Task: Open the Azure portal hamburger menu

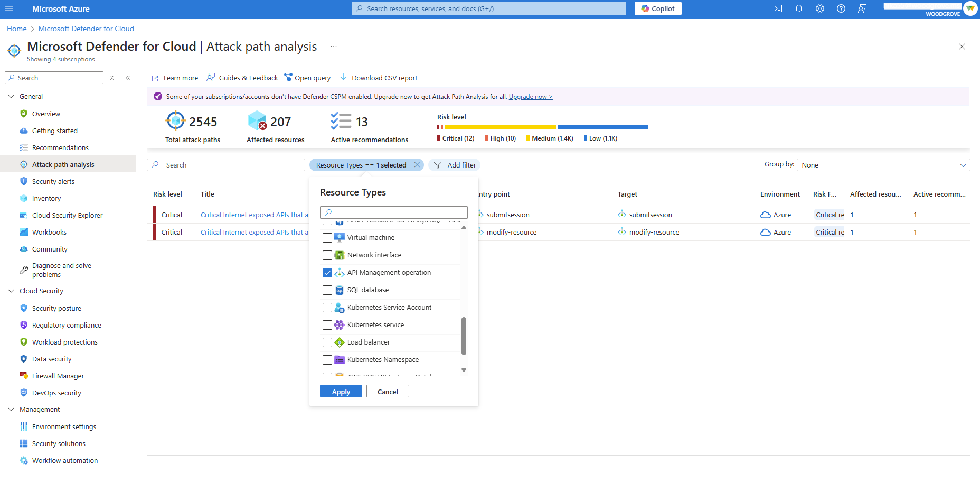Action: coord(9,8)
